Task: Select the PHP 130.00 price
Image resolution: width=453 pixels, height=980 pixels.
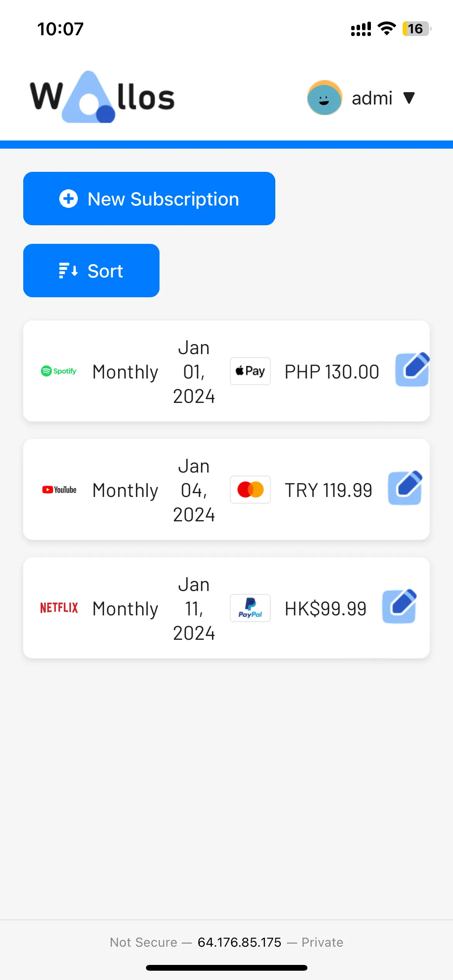Action: 332,372
